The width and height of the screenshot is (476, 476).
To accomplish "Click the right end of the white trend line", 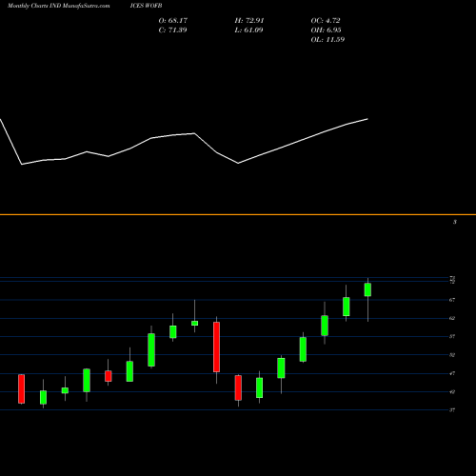I will (x=367, y=119).
